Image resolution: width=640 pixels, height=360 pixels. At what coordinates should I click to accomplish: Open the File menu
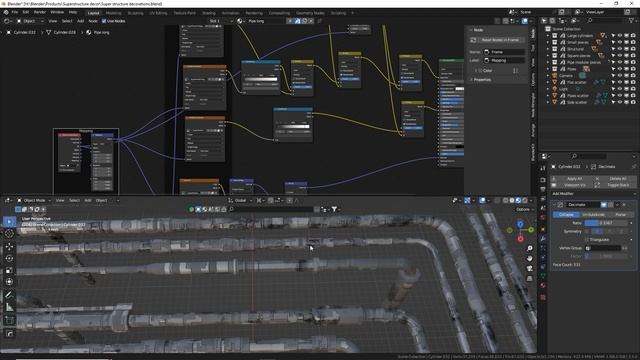(x=15, y=12)
